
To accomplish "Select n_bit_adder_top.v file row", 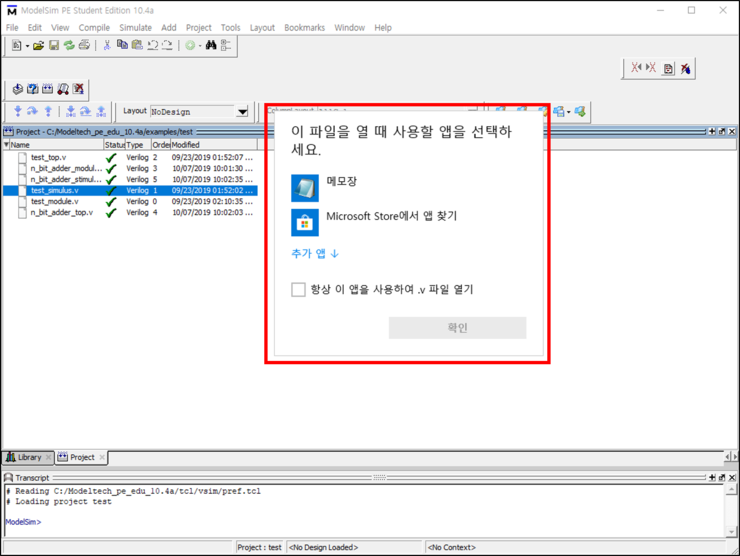I will point(130,212).
